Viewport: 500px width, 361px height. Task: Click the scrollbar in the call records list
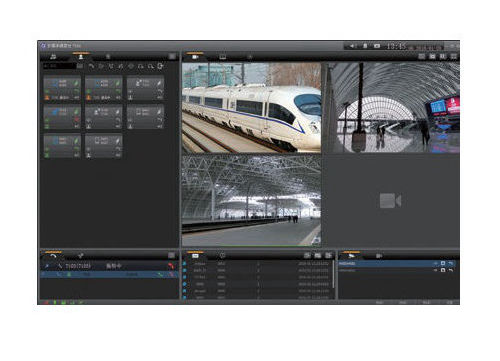point(334,274)
